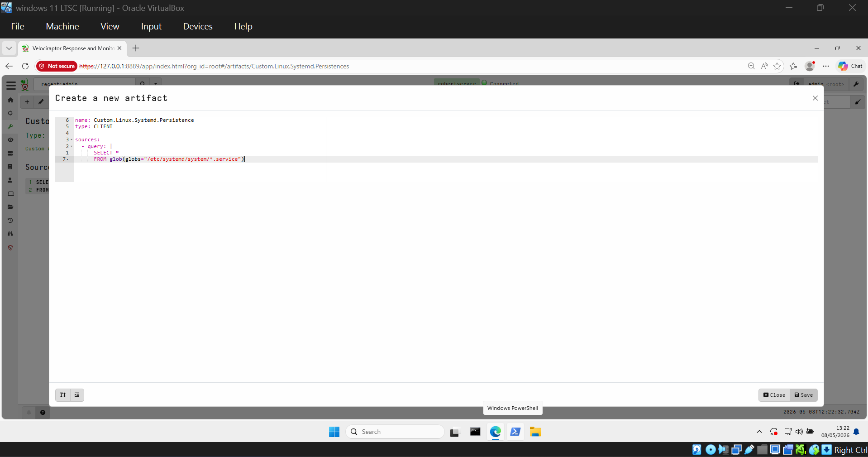Open VirtualBox File menu
Screen dimensions: 868x457
18,26
